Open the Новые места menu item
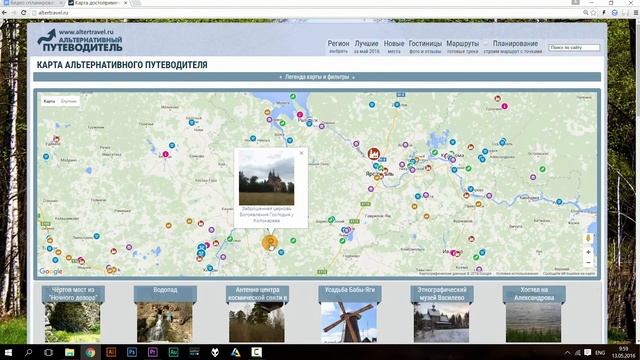The image size is (640, 360). 394,47
